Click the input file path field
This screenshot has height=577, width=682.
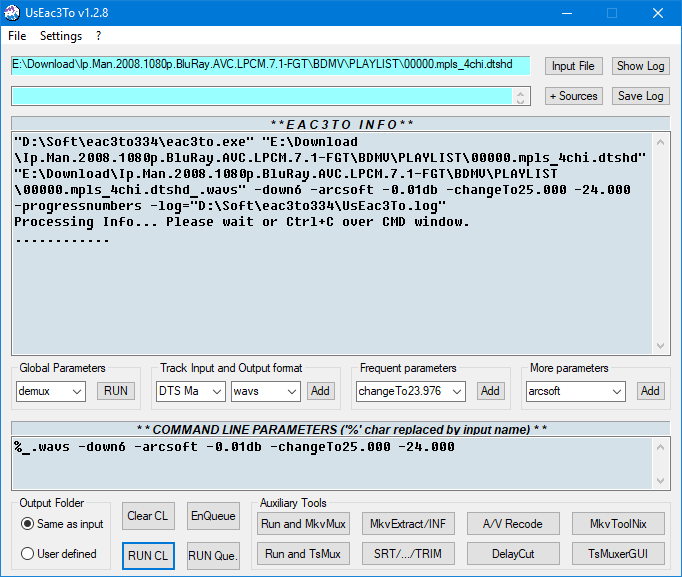point(271,65)
